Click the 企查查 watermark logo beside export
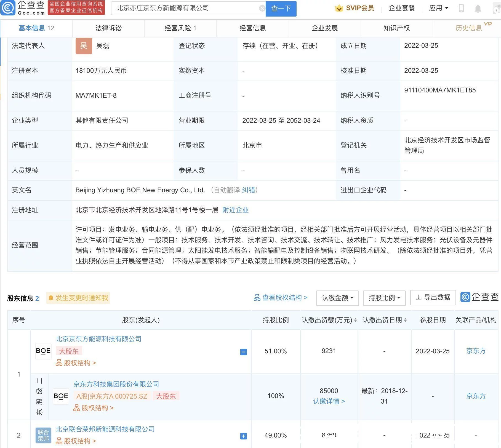The image size is (501, 448). tap(479, 297)
